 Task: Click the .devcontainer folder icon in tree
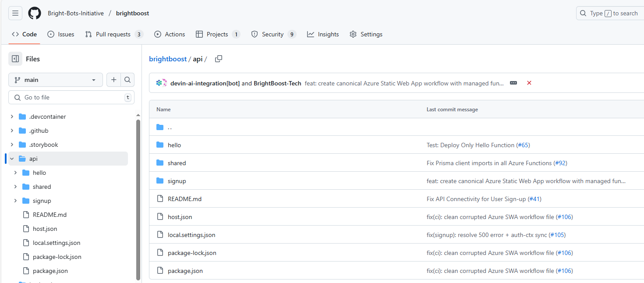(22, 117)
